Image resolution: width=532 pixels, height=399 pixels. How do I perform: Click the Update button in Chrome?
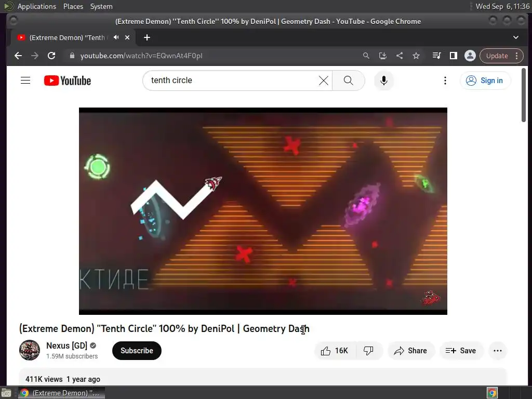point(497,56)
